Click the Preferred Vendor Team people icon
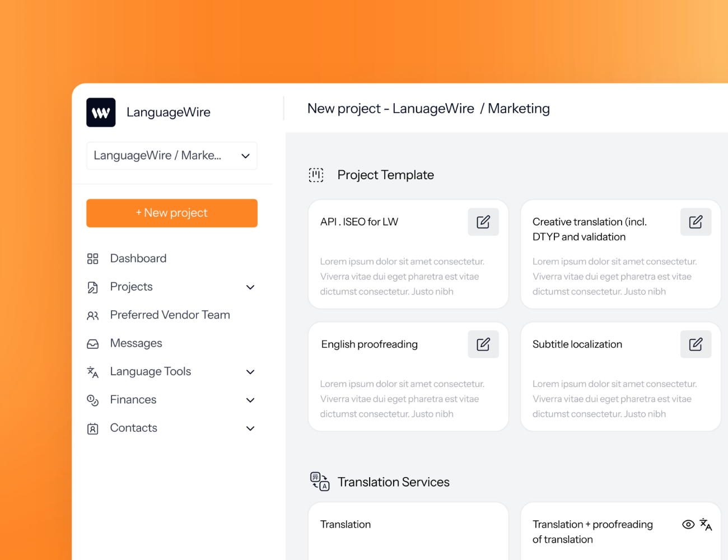 [x=93, y=315]
